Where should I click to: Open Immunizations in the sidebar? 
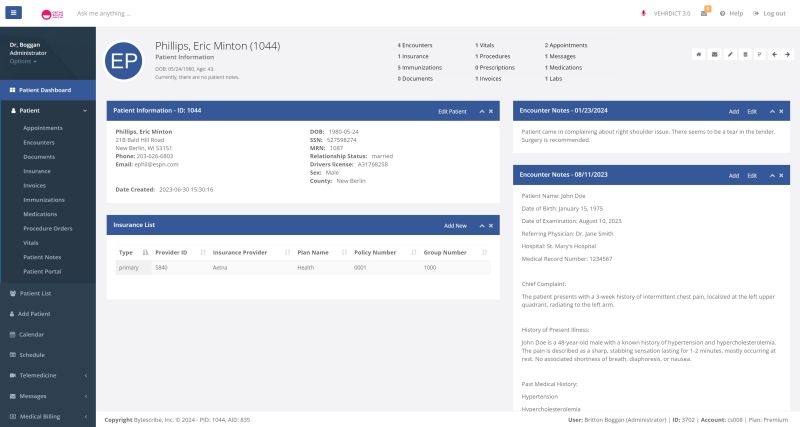click(x=44, y=200)
